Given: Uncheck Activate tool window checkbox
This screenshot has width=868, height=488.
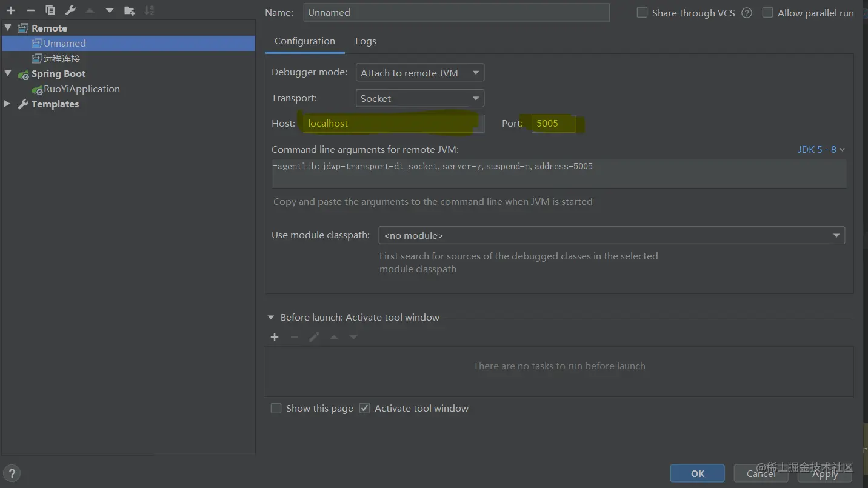Looking at the screenshot, I should point(364,408).
